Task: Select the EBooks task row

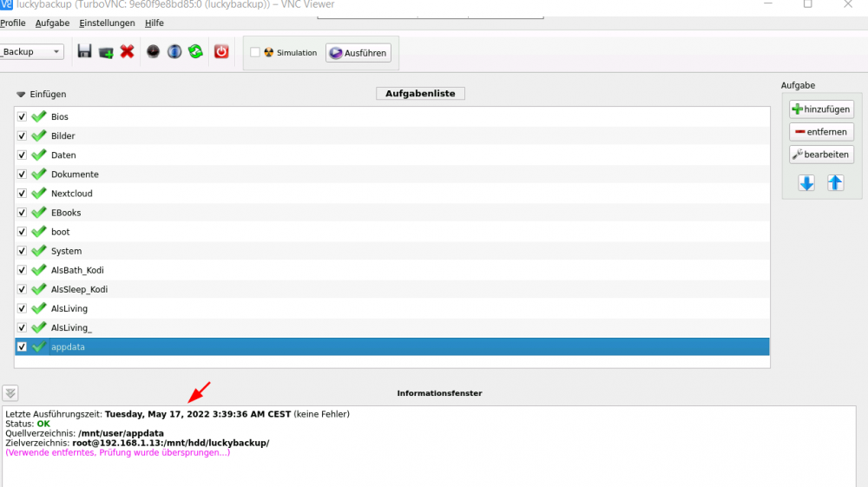Action: [x=392, y=213]
